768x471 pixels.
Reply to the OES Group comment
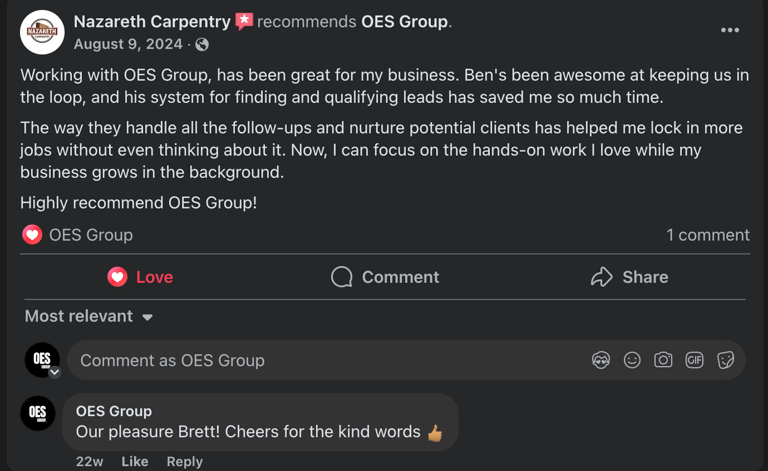pos(184,461)
